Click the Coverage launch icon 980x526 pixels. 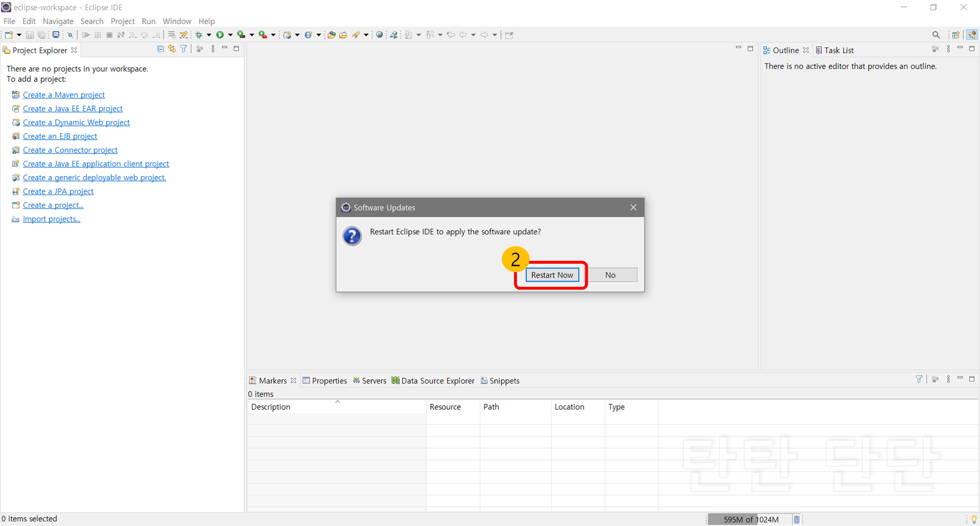click(241, 35)
